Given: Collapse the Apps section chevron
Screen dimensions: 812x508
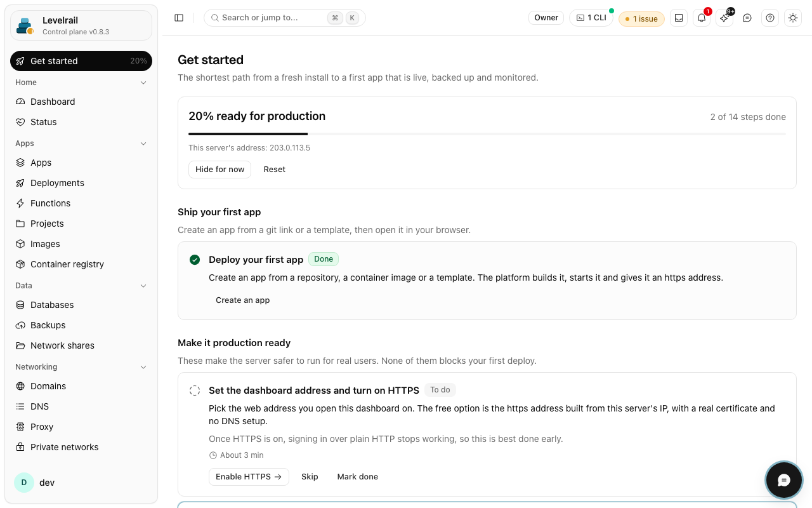Looking at the screenshot, I should (143, 144).
